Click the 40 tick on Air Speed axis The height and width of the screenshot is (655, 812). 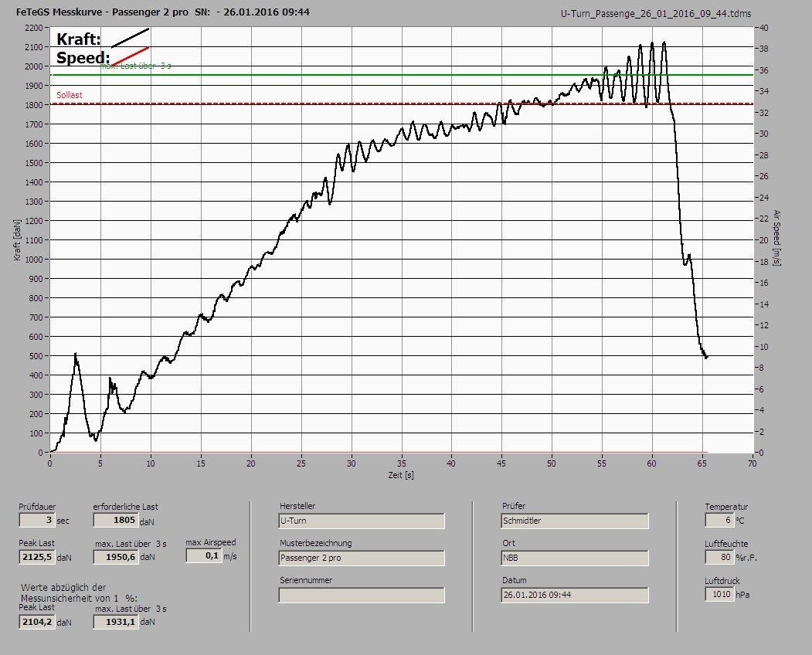coord(764,28)
